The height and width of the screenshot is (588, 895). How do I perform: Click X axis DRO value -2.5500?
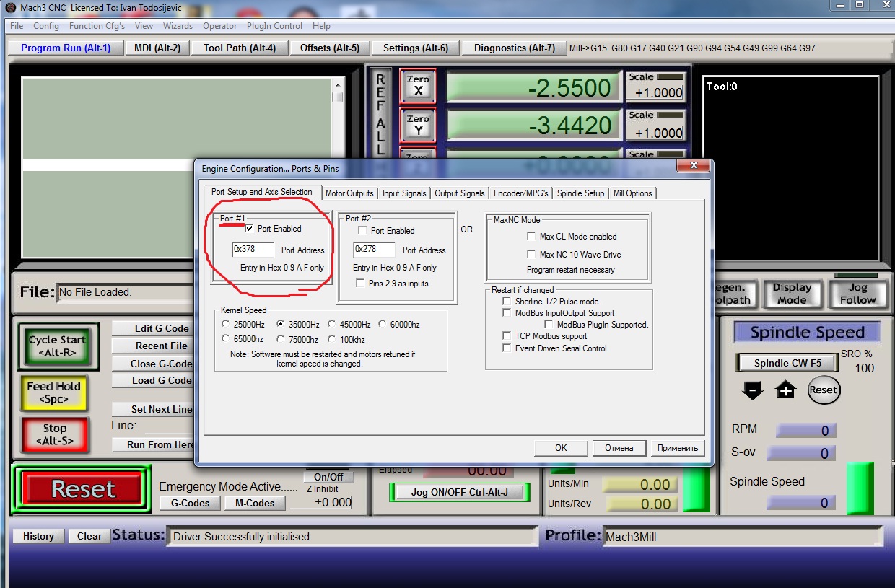tap(533, 87)
